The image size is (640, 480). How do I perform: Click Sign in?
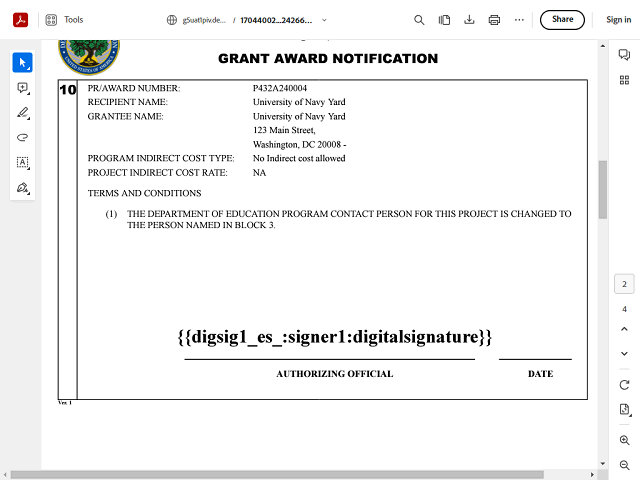coord(618,20)
